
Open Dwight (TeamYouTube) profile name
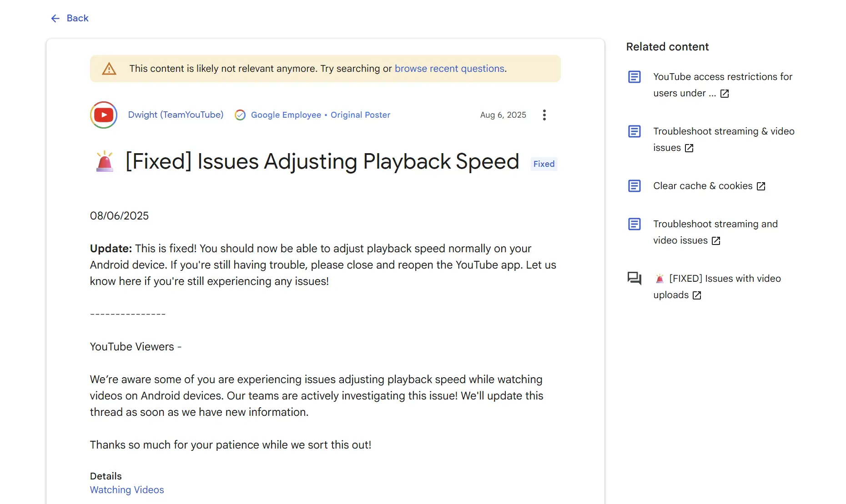pyautogui.click(x=176, y=115)
